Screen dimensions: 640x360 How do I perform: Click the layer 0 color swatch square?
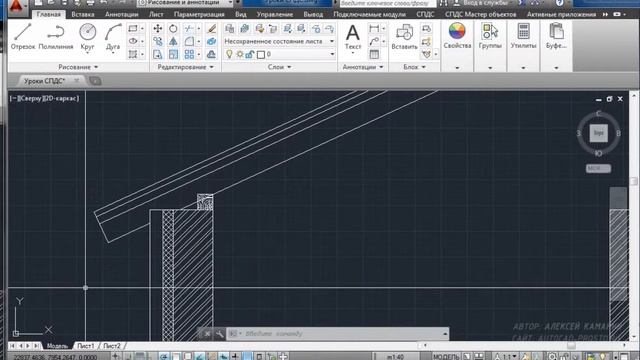click(x=261, y=54)
